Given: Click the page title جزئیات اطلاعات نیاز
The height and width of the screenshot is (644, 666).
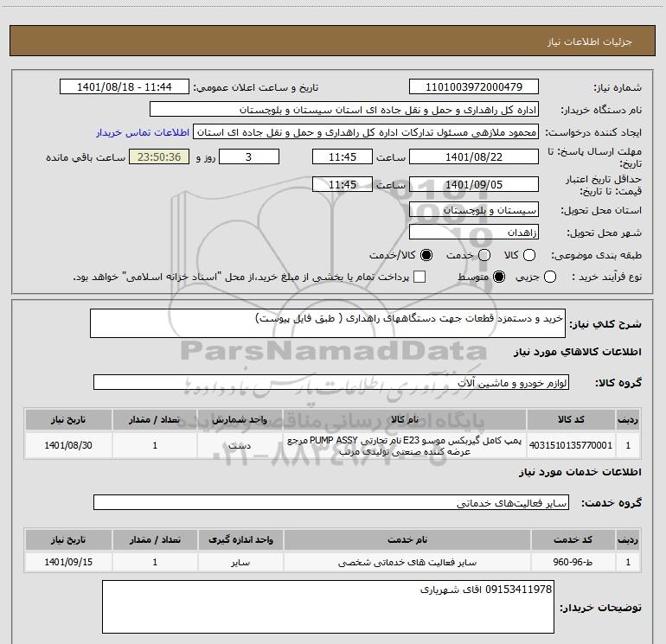Looking at the screenshot, I should pyautogui.click(x=590, y=41).
